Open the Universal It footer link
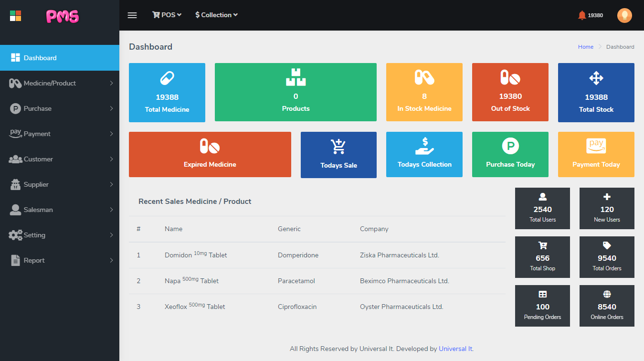 coord(455,349)
